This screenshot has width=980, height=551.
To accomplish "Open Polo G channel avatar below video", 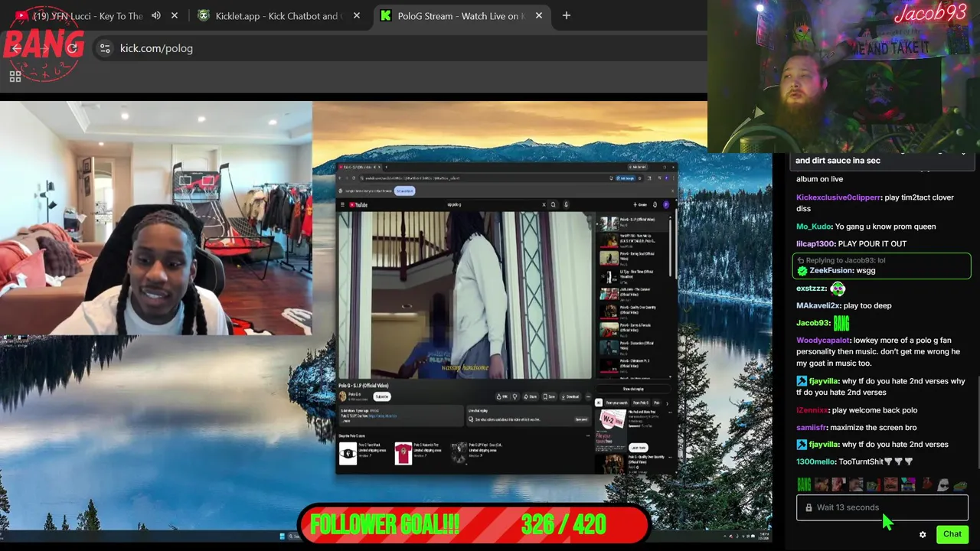I will point(343,396).
